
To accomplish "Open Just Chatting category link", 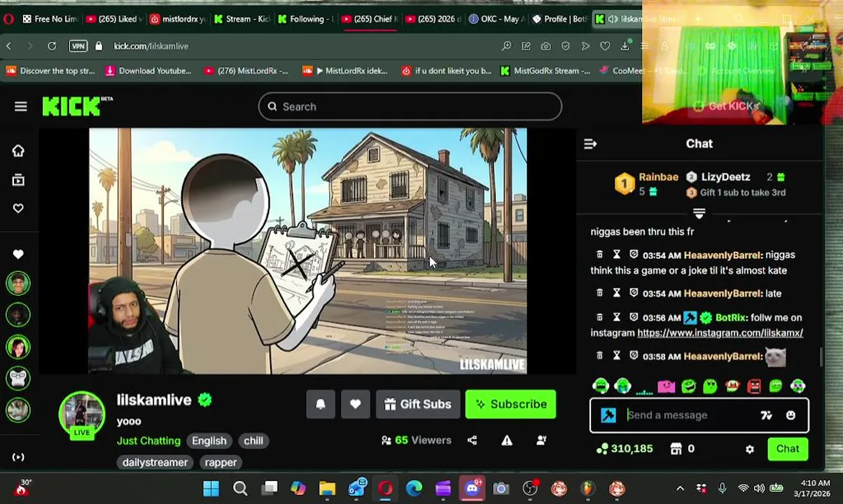I will click(x=148, y=440).
